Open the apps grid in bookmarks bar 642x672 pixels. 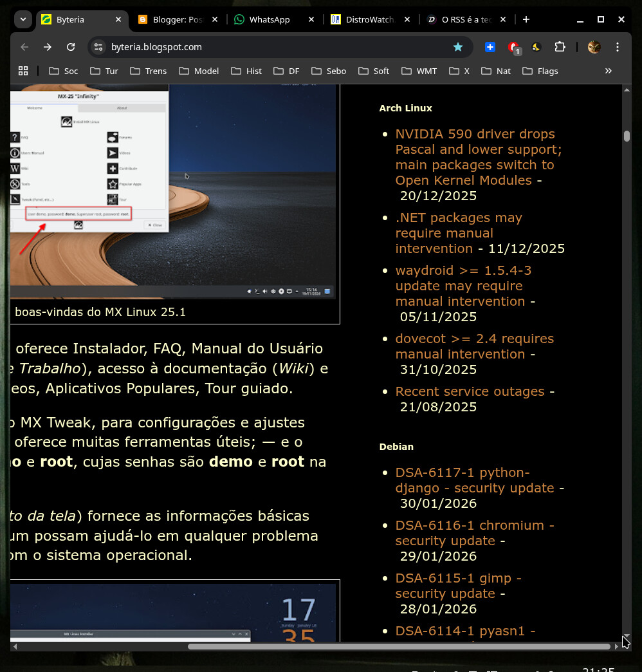pyautogui.click(x=23, y=71)
